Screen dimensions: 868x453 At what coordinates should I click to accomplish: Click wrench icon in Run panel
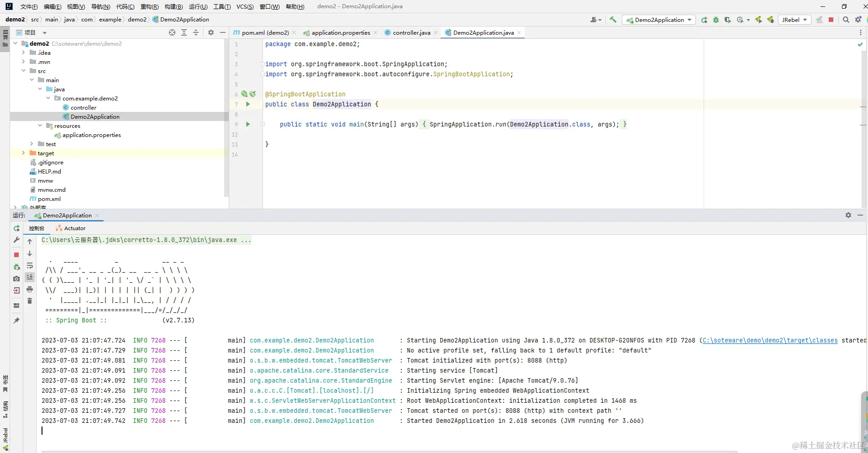pyautogui.click(x=16, y=240)
